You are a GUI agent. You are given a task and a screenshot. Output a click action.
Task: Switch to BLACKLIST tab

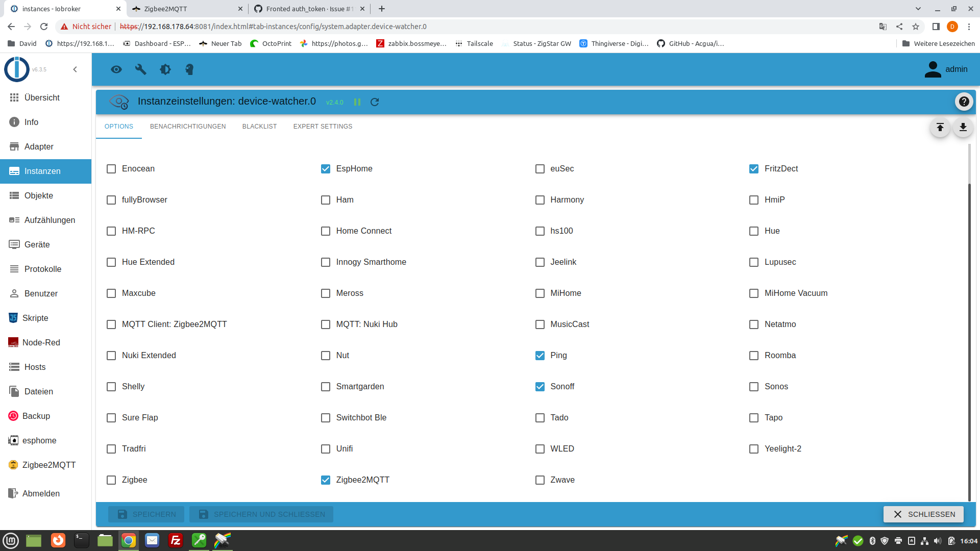(259, 126)
